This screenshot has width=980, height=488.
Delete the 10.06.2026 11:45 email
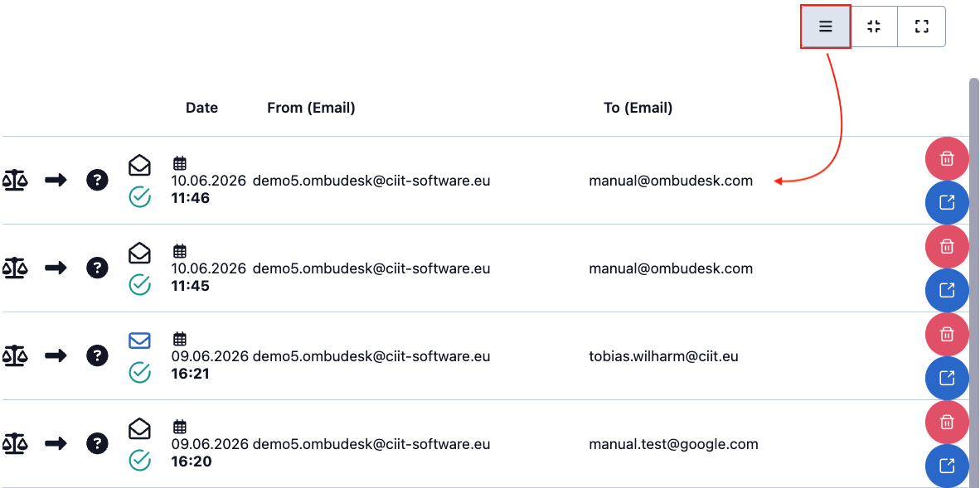coord(947,247)
